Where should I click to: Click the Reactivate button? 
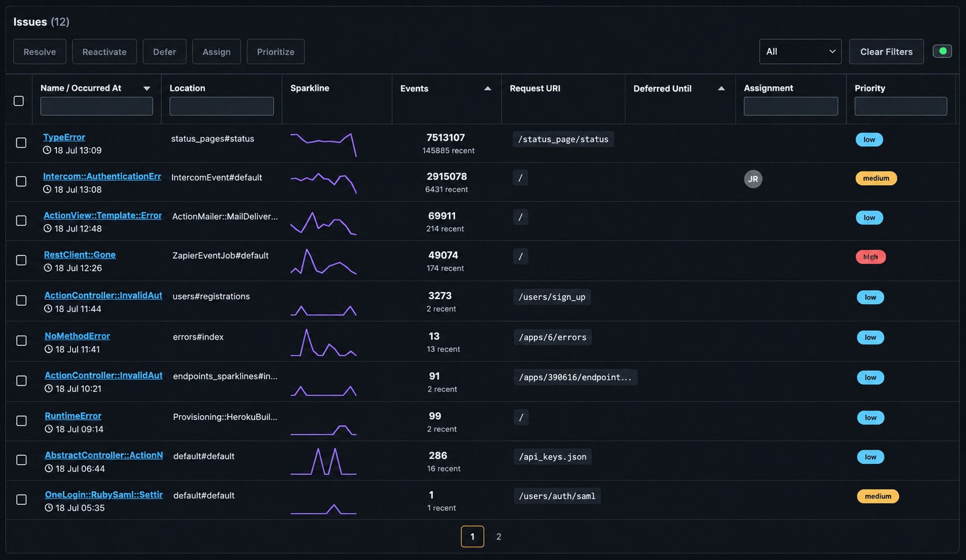[x=104, y=52]
